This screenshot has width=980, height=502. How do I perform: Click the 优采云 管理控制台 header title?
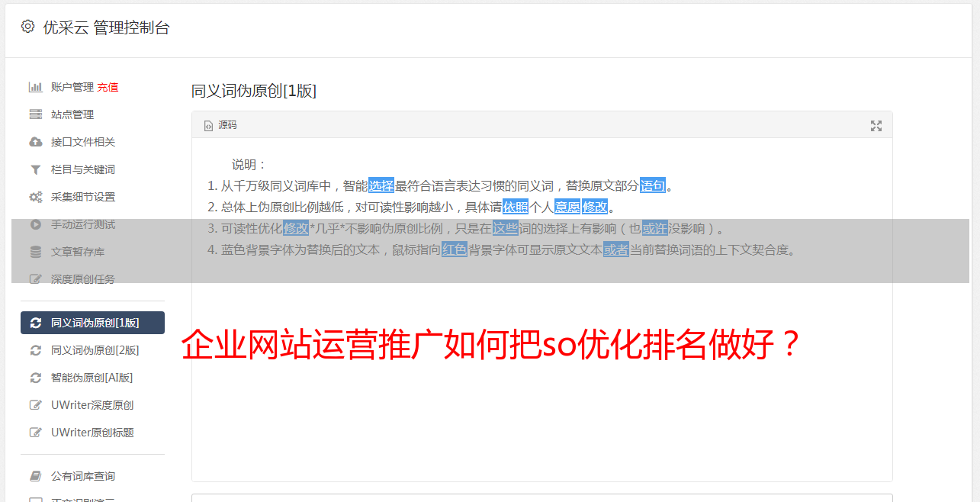pyautogui.click(x=106, y=27)
